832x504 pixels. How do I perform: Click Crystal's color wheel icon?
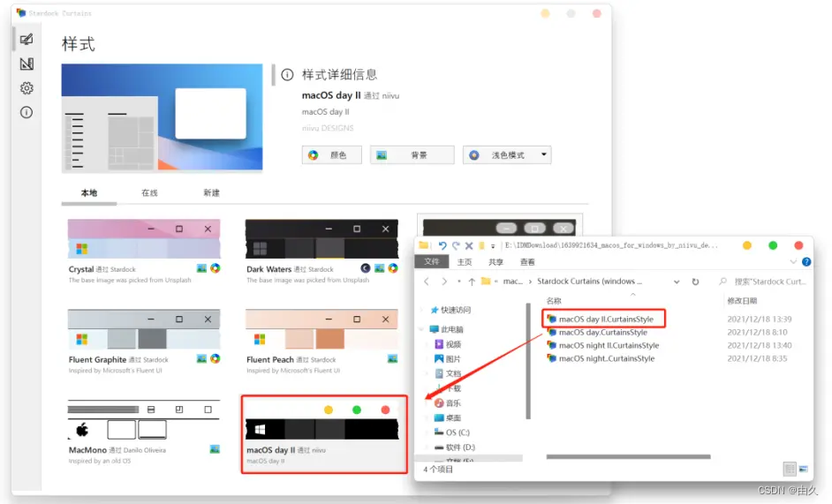(215, 268)
